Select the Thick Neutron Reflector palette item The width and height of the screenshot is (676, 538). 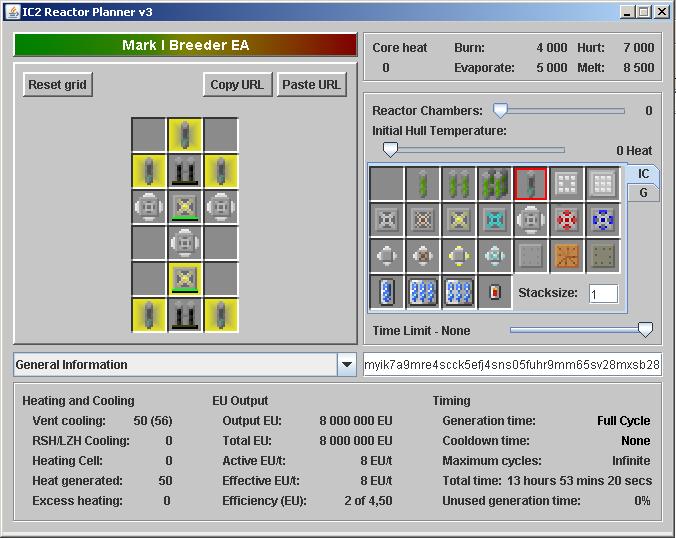click(603, 184)
